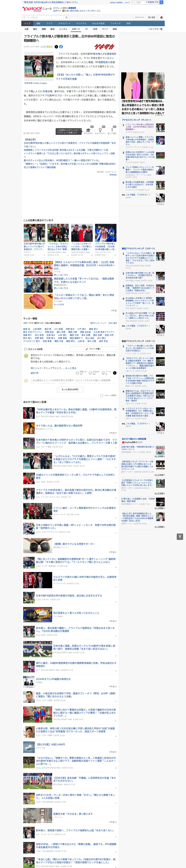The height and width of the screenshot is (868, 186).
Task: Select the 科学 category tab
Action: click(x=95, y=29)
